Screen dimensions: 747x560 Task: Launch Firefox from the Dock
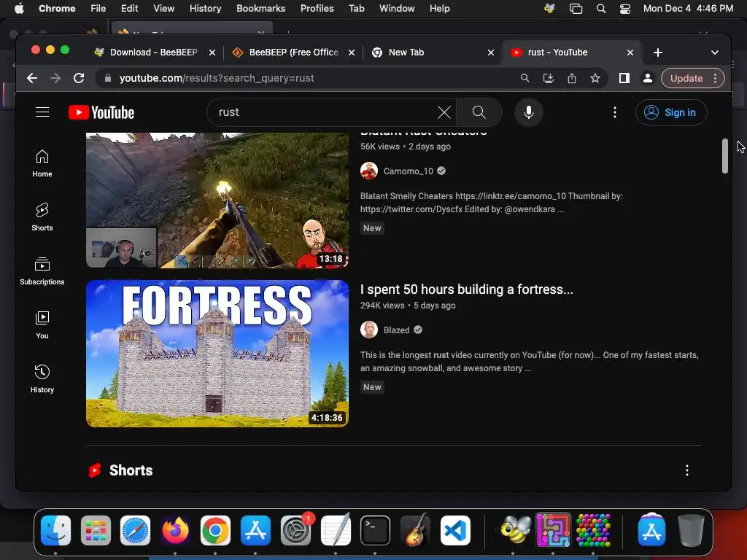pyautogui.click(x=175, y=530)
